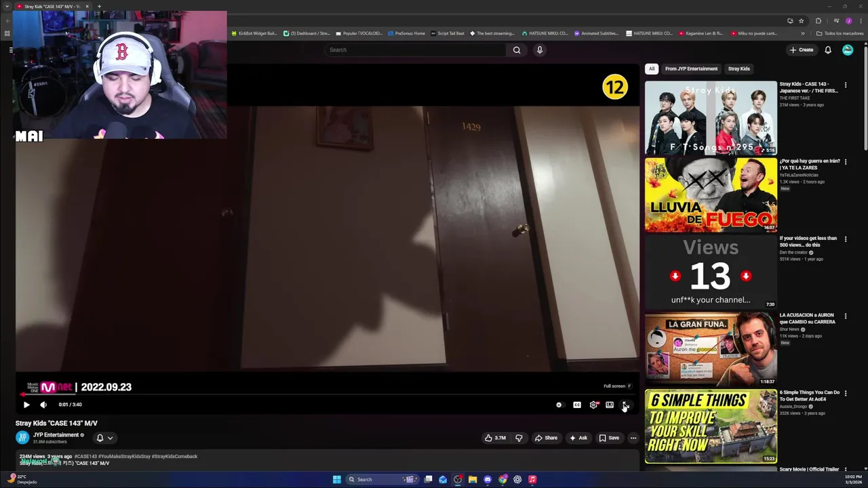This screenshot has height=488, width=868.
Task: Open the JYP Entertainment channel avatar
Action: click(x=22, y=438)
